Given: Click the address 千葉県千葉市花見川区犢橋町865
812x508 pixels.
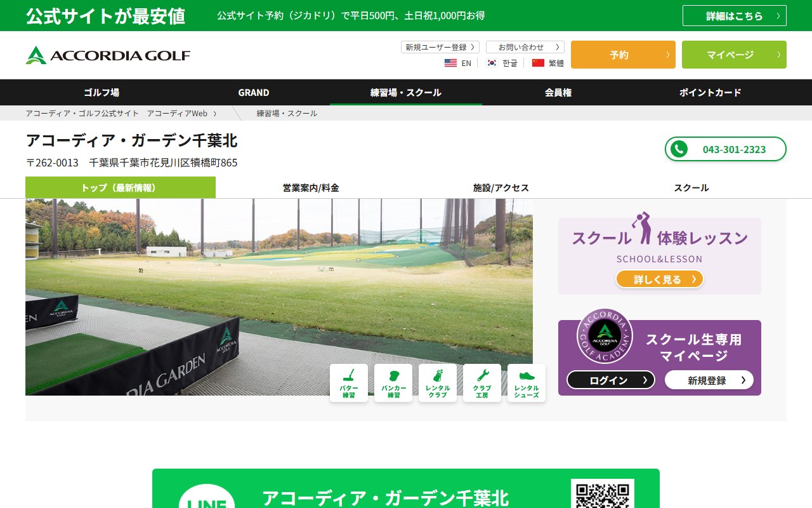Looking at the screenshot, I should point(164,163).
